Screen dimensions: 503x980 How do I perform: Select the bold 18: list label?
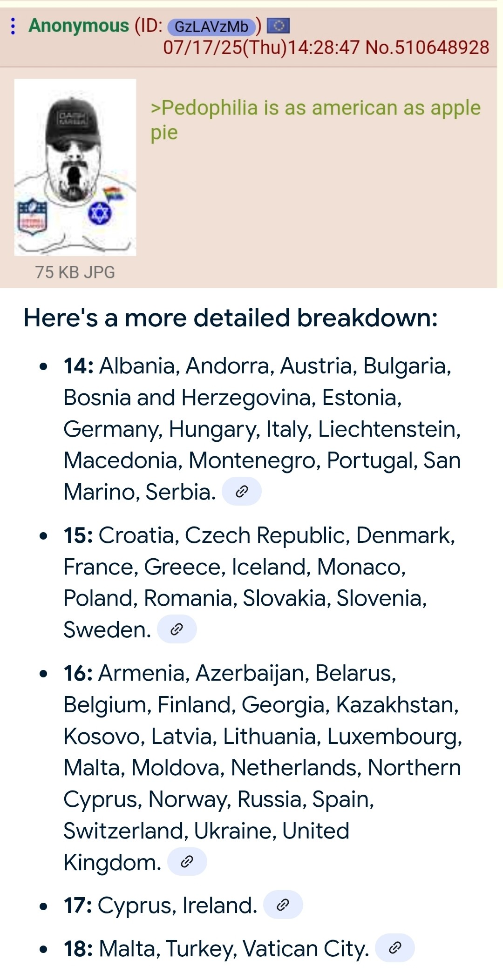click(x=78, y=949)
